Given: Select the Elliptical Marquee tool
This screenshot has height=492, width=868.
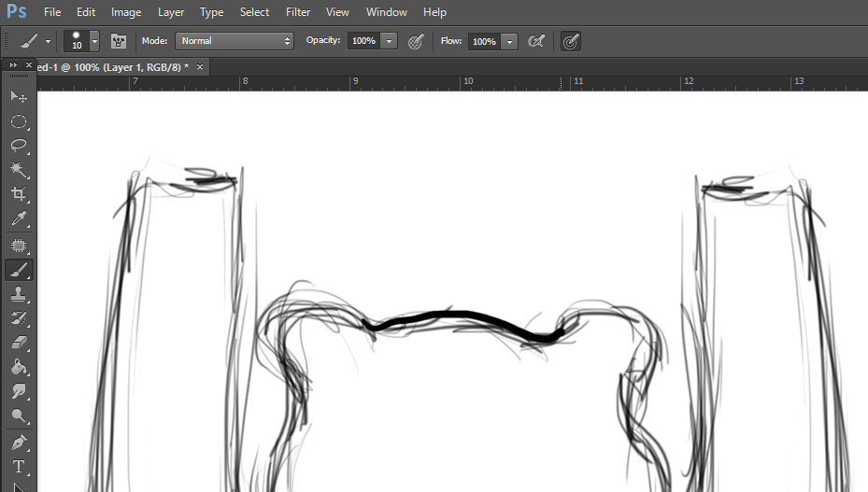Looking at the screenshot, I should coord(18,121).
